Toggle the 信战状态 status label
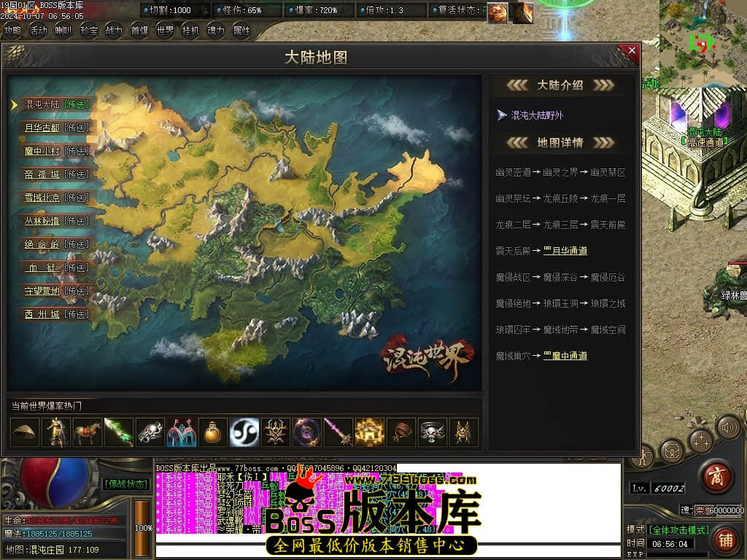The image size is (747, 560). (x=126, y=483)
